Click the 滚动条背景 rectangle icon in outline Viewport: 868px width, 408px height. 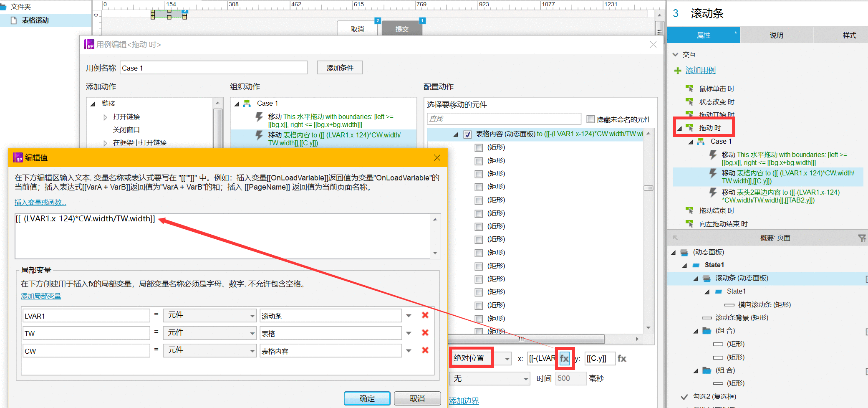point(707,318)
